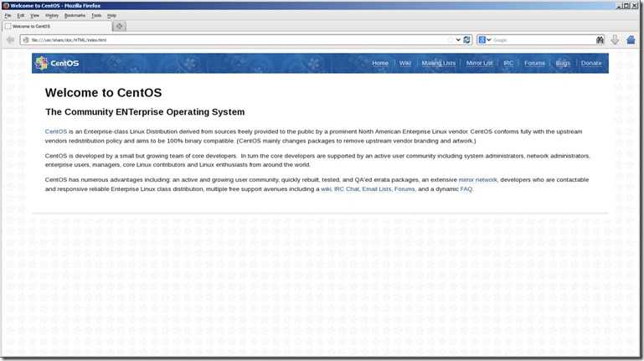Image resolution: width=644 pixels, height=361 pixels.
Task: Open the Bugs link in the banner
Action: click(x=563, y=64)
